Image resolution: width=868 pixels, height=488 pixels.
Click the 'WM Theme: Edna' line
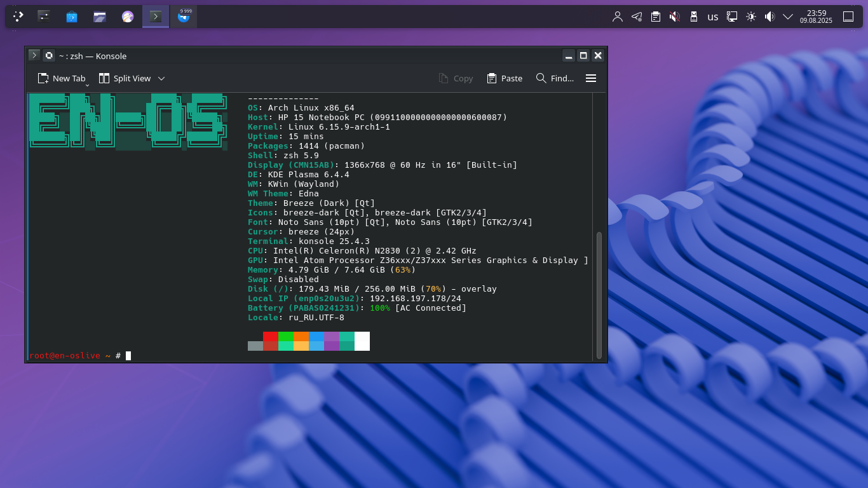coord(283,194)
